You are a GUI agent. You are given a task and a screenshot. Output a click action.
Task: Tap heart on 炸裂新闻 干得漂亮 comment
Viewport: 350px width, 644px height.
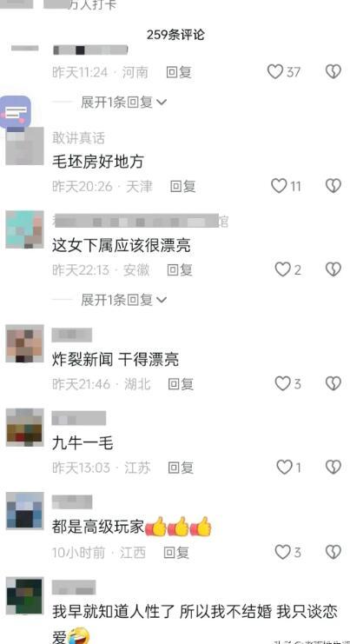(x=282, y=383)
